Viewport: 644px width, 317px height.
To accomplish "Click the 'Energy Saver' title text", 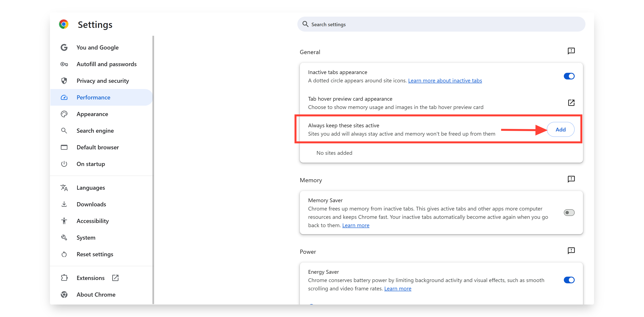I will pyautogui.click(x=323, y=272).
